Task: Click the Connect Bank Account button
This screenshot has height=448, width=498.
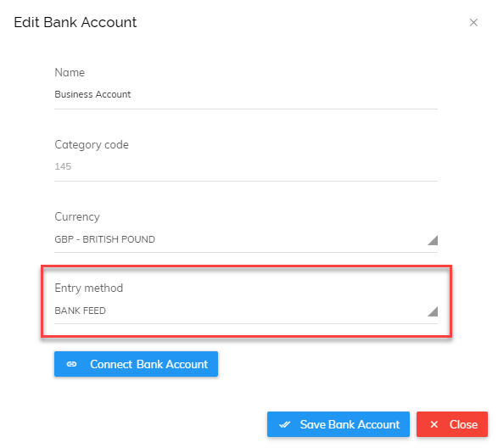Action: (x=136, y=364)
